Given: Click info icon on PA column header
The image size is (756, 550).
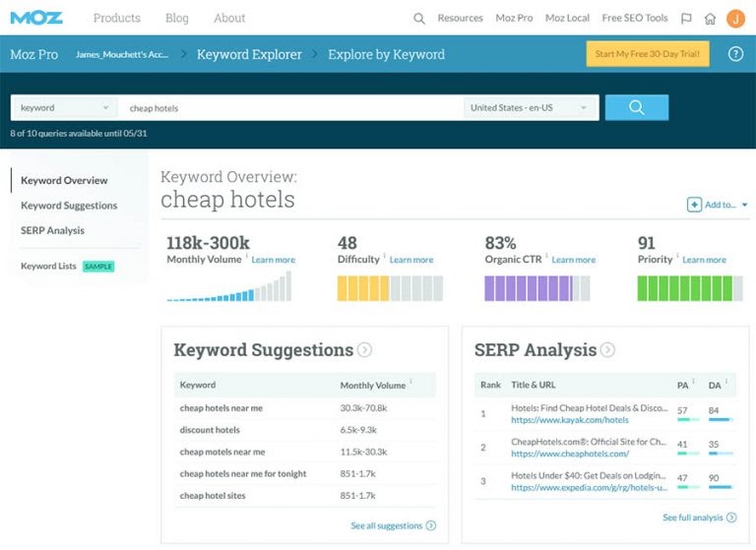Looking at the screenshot, I should click(x=693, y=382).
